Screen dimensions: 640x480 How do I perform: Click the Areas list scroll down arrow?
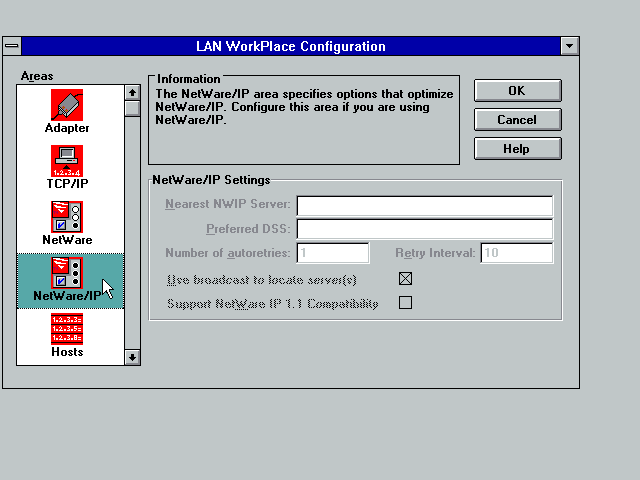tap(132, 357)
